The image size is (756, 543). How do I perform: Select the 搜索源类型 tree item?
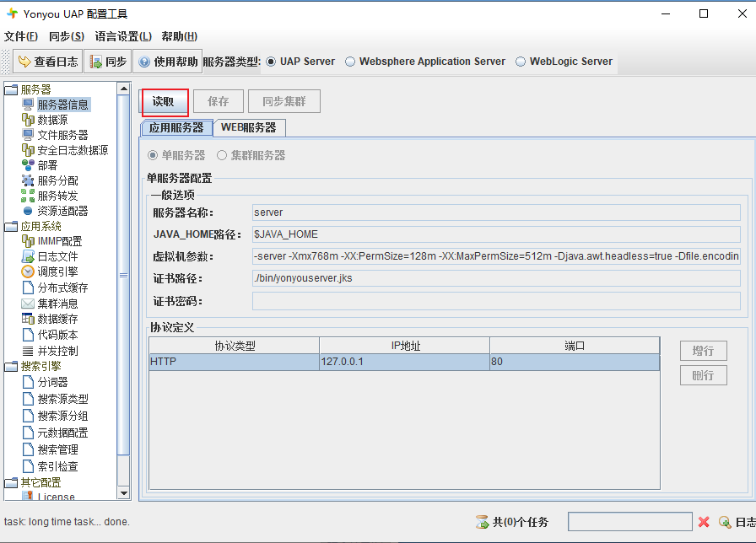click(62, 399)
